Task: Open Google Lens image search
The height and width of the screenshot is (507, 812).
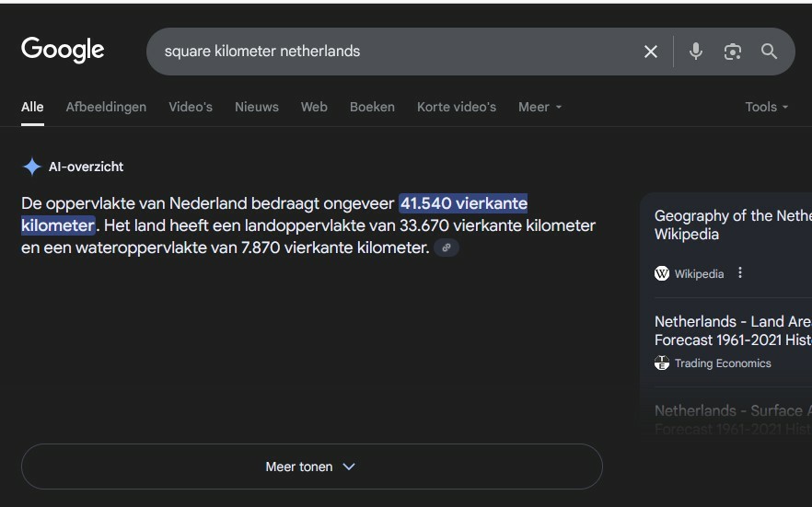Action: (x=732, y=52)
